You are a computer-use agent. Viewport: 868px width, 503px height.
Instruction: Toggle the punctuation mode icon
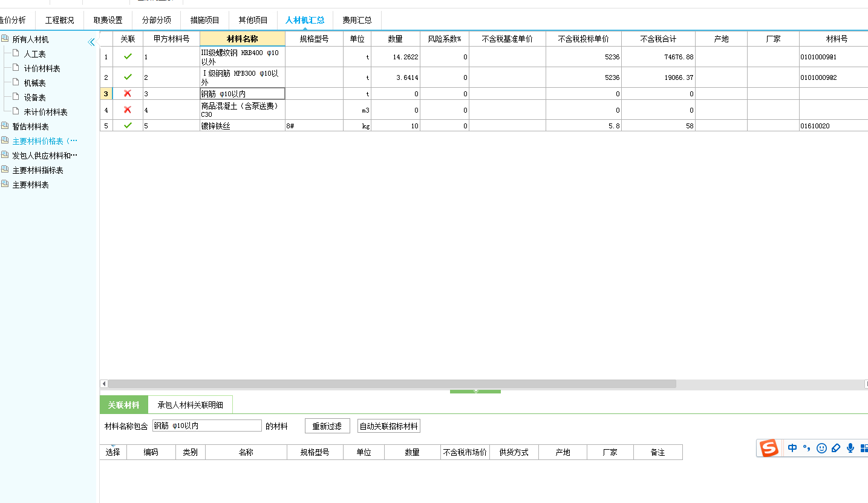coord(807,448)
